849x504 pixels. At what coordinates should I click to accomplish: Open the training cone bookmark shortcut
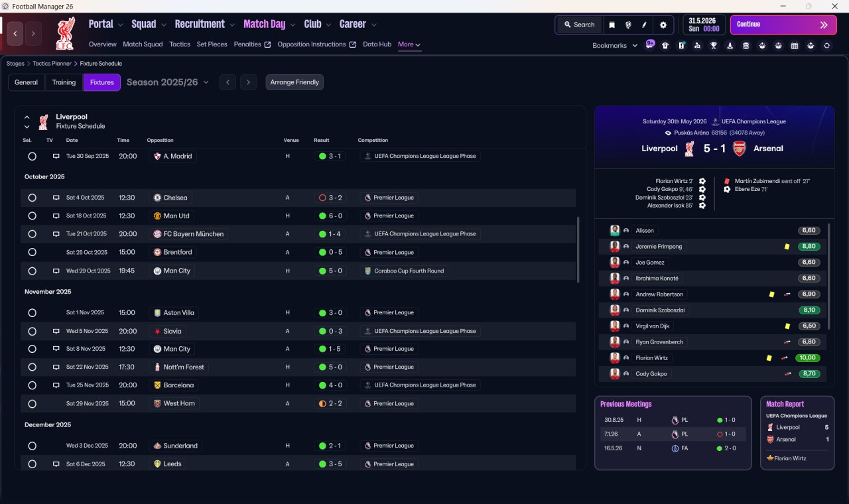pos(730,46)
